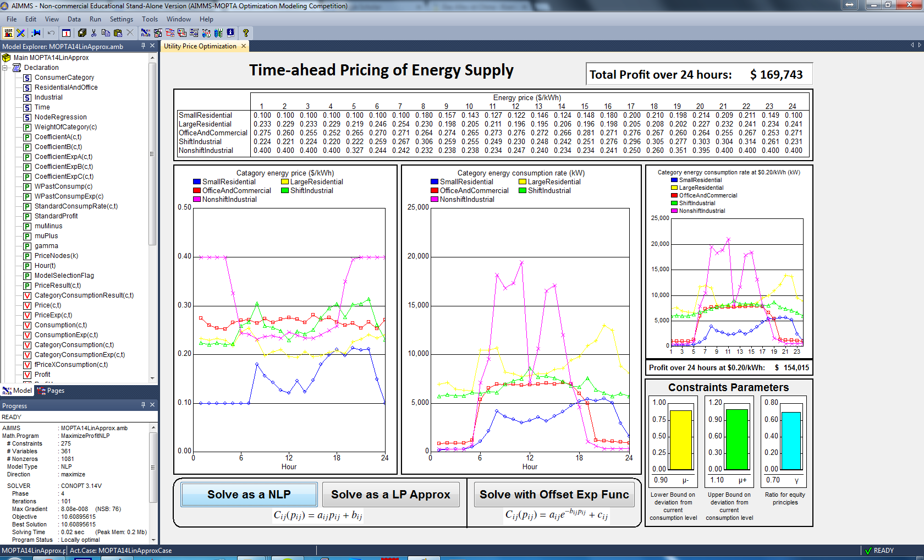Open the Run menu
Screen dimensions: 924x560
click(x=95, y=19)
